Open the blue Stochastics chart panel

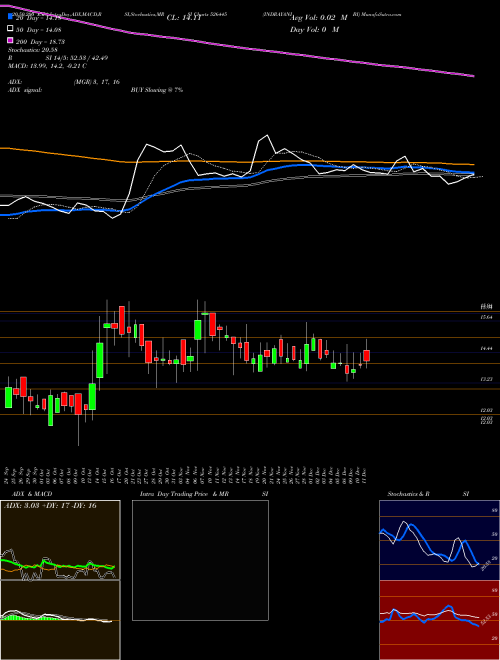[x=439, y=540]
